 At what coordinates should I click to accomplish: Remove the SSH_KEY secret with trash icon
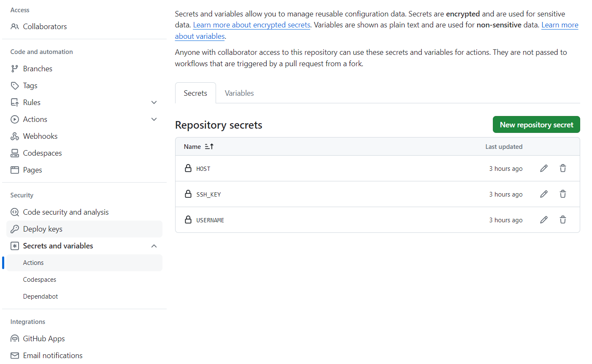coord(563,194)
